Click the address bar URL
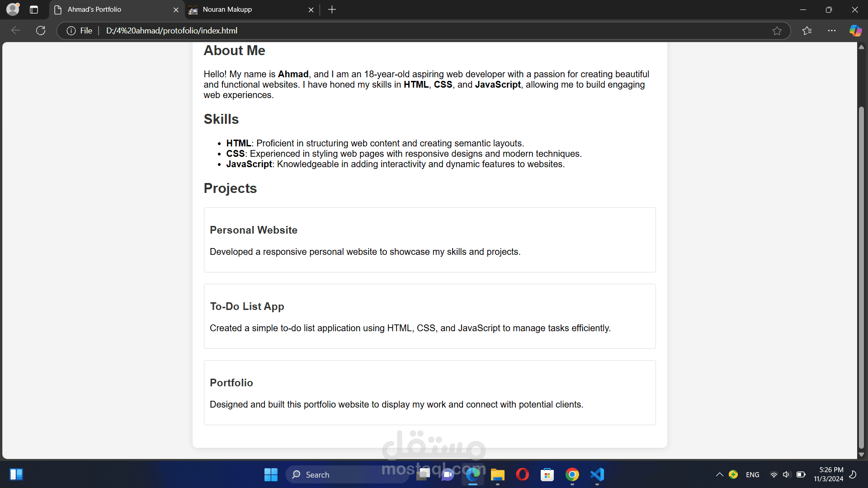The image size is (868, 488). click(172, 30)
